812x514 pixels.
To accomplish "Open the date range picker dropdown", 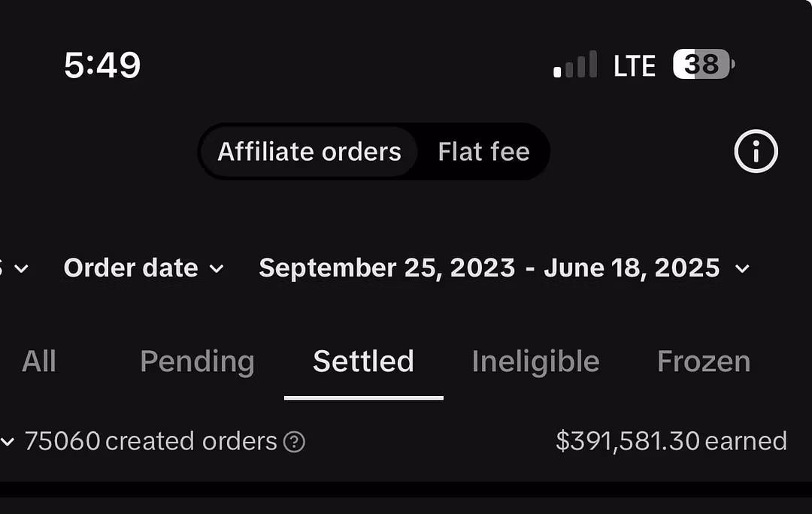I will click(489, 268).
